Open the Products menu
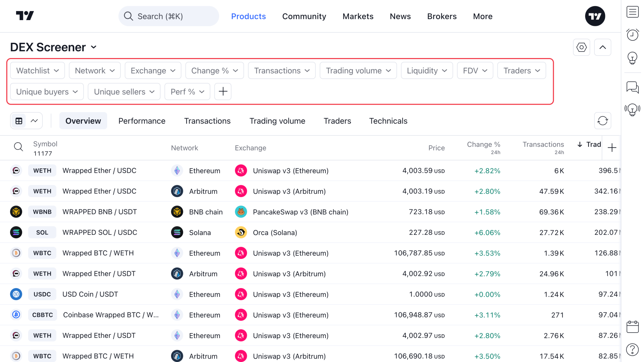Viewport: 644px width, 362px height. tap(248, 16)
